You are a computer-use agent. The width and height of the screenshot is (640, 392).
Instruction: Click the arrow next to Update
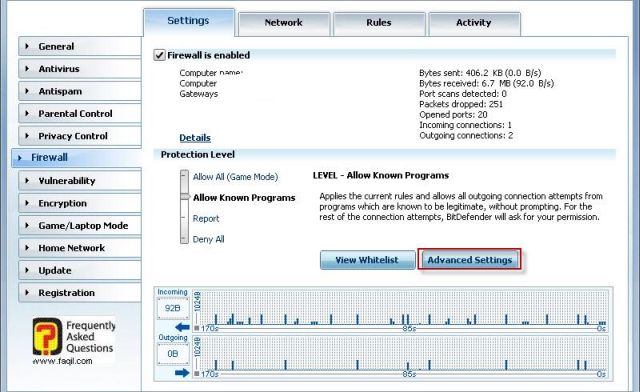pos(27,270)
